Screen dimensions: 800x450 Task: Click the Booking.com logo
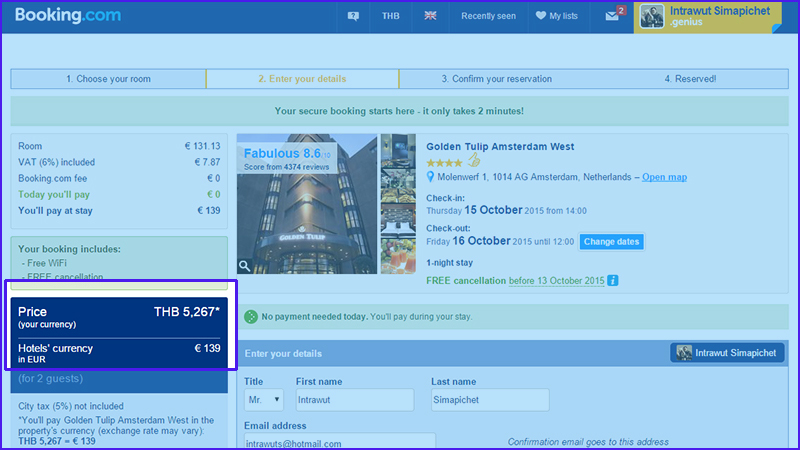click(68, 16)
